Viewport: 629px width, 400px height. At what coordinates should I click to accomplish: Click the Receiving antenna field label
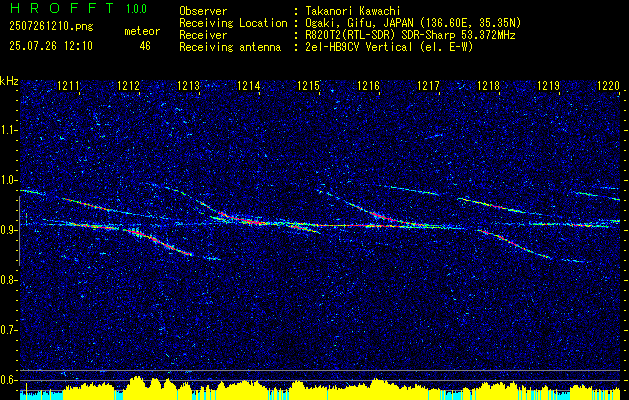pyautogui.click(x=230, y=47)
